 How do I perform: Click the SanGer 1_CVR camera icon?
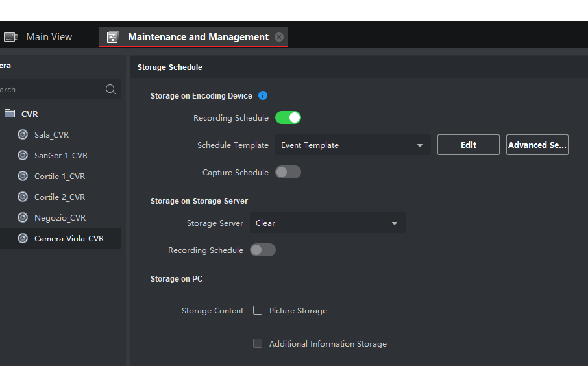pos(23,155)
